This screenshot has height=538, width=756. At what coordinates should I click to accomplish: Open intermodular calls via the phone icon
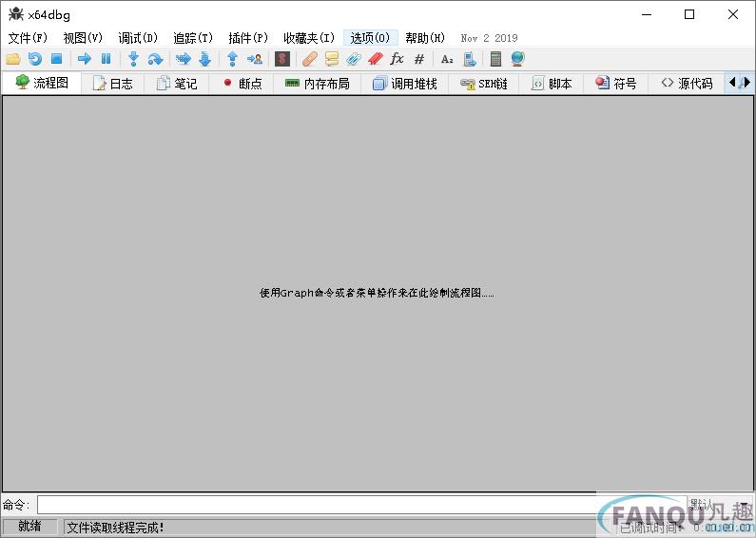[x=469, y=59]
